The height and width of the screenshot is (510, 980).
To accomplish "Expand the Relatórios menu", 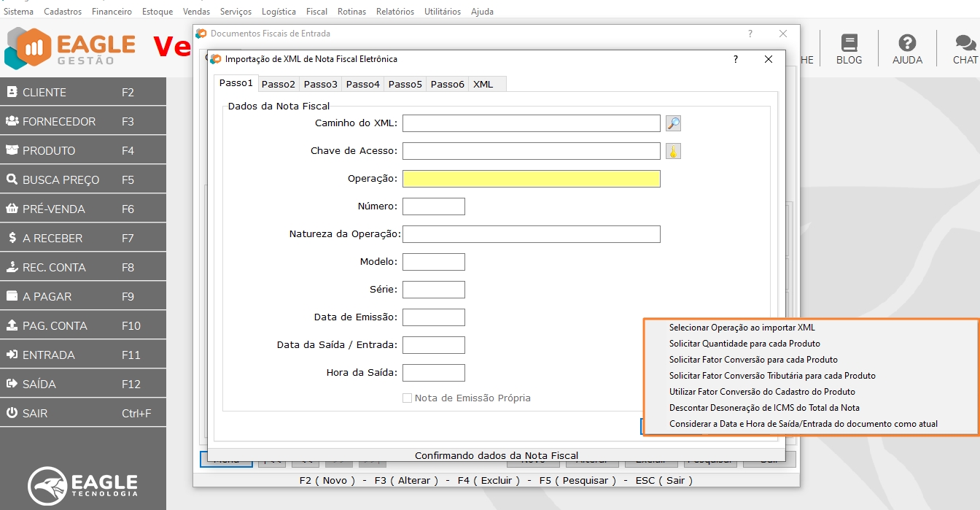I will [394, 12].
